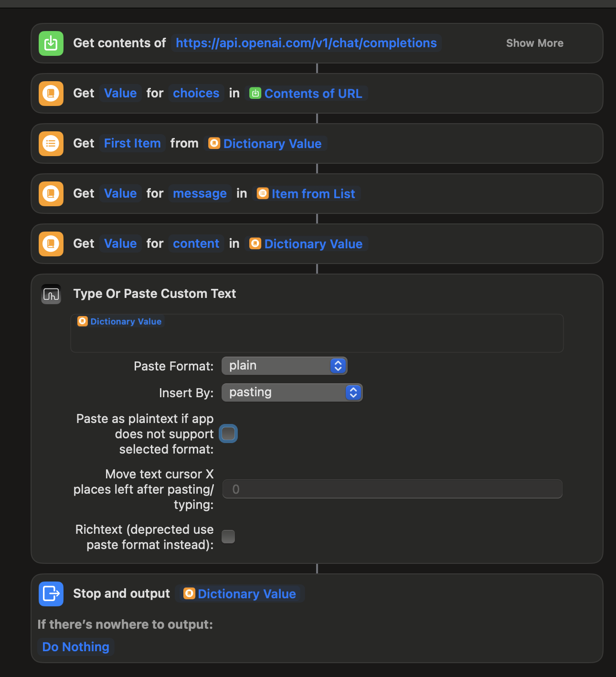Open the Get Contents of URL action icon
Screen dimensions: 616x677
click(x=51, y=43)
